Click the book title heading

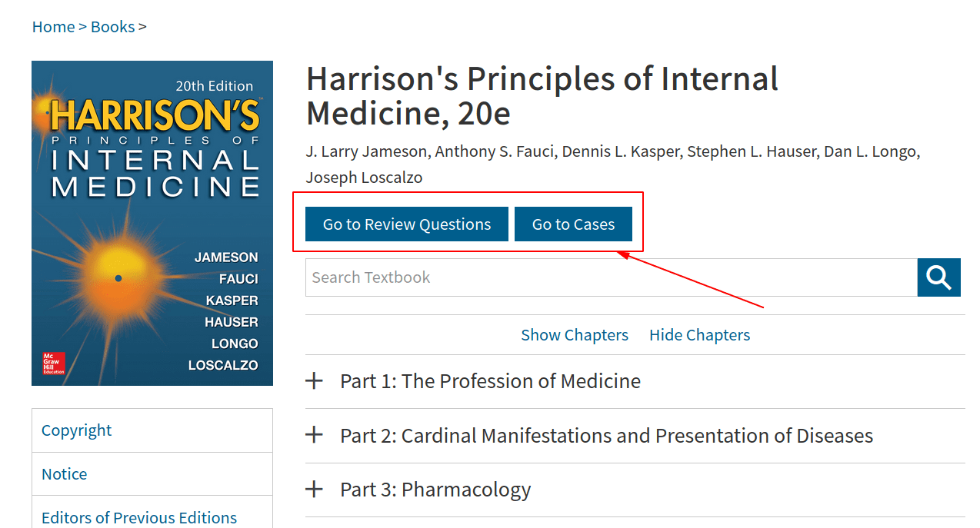pyautogui.click(x=542, y=96)
